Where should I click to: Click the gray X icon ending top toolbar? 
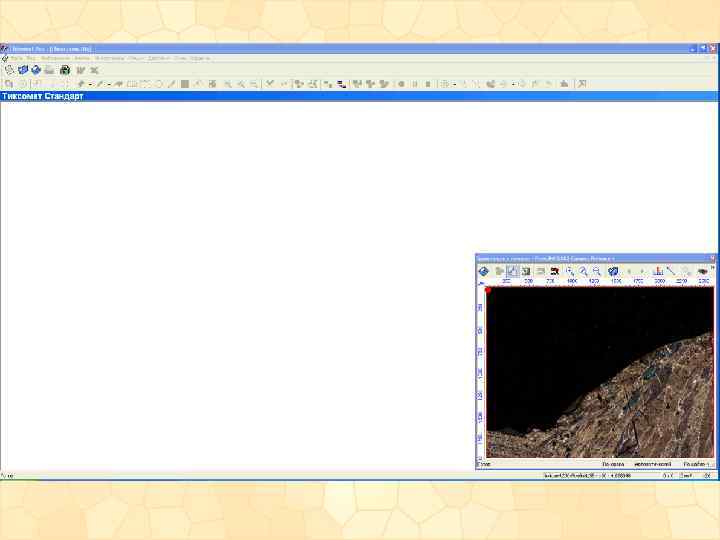(94, 70)
